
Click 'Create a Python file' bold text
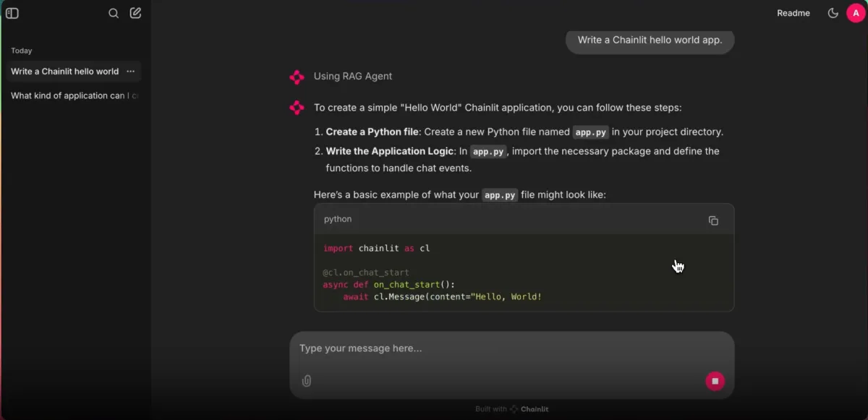click(x=372, y=132)
